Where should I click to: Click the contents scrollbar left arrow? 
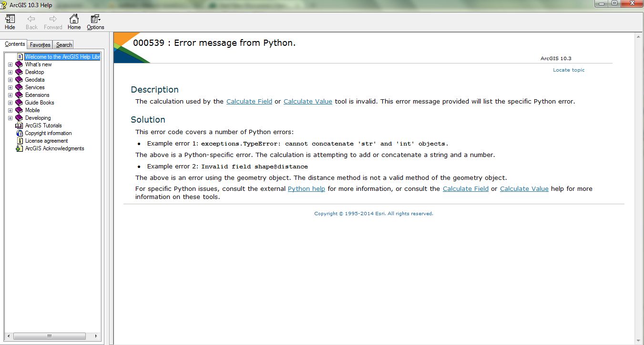point(8,336)
